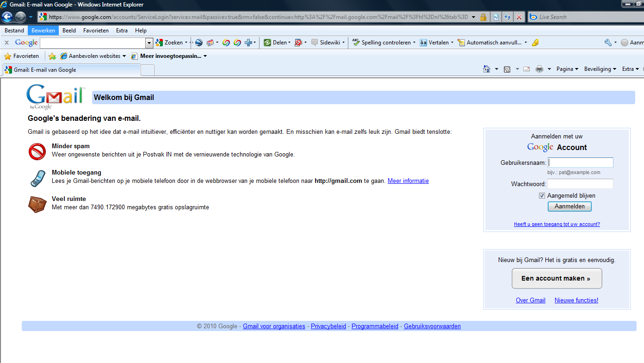Open the Meer informatie link

pos(408,181)
